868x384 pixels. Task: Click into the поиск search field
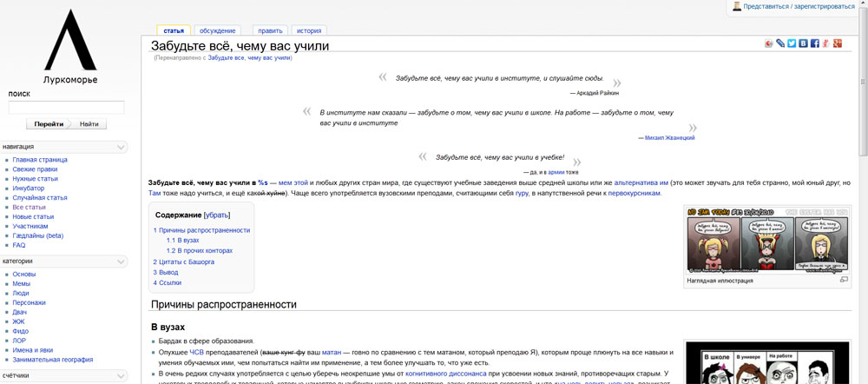(66, 108)
